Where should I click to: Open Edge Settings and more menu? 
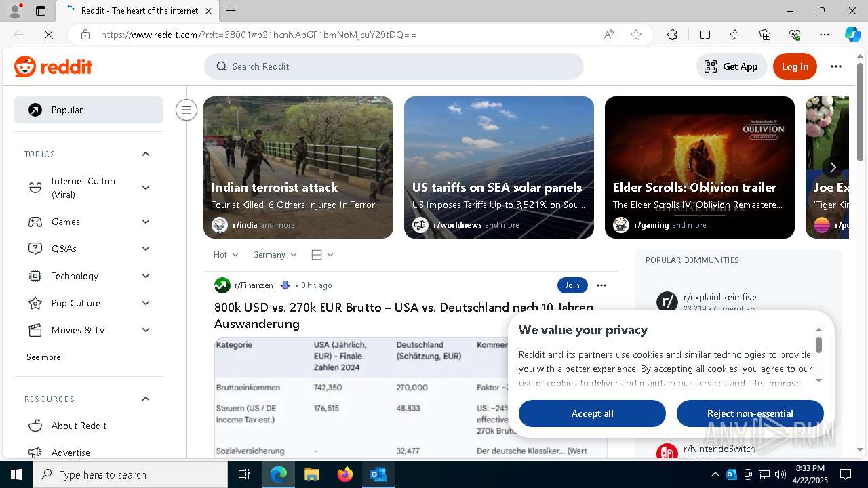pos(825,35)
